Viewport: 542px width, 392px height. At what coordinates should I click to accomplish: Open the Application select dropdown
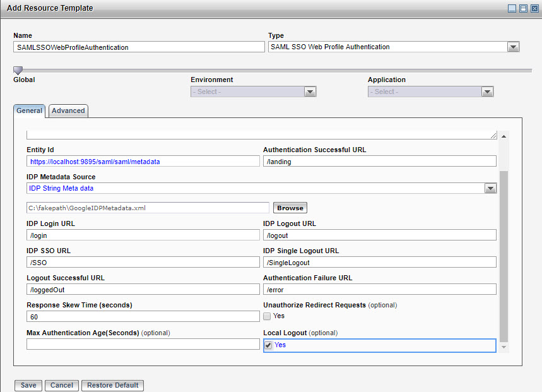(x=487, y=92)
